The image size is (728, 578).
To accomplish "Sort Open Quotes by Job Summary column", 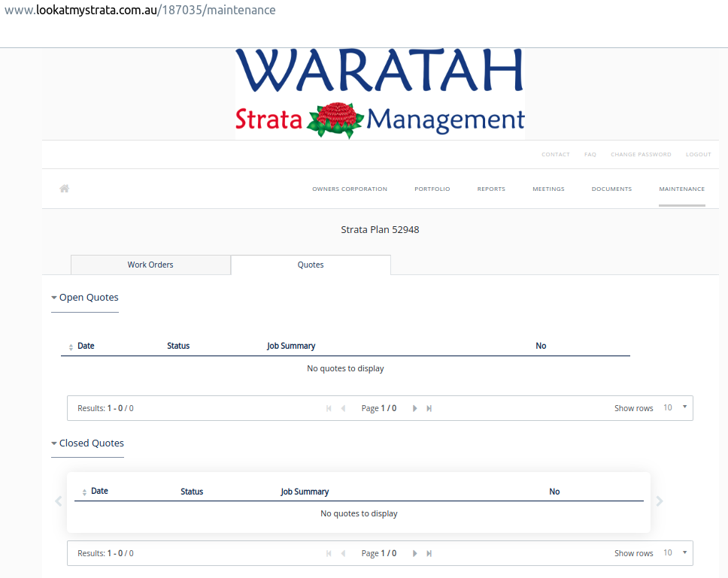I will pos(291,346).
